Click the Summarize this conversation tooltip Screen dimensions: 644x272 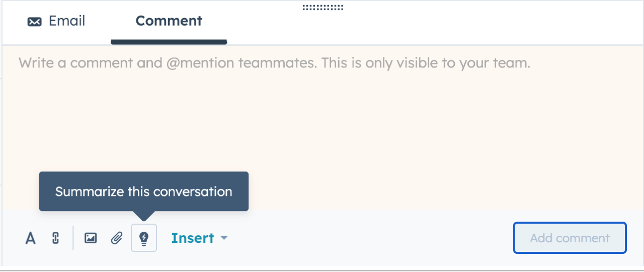coord(144,191)
